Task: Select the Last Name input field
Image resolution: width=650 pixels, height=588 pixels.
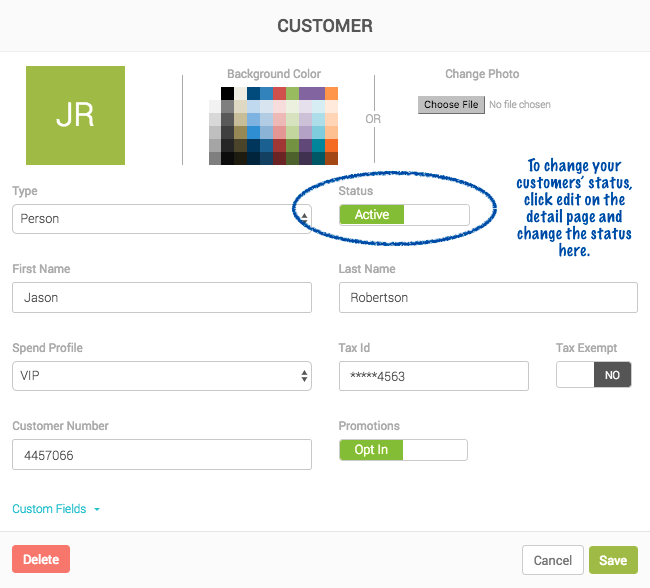Action: point(488,298)
